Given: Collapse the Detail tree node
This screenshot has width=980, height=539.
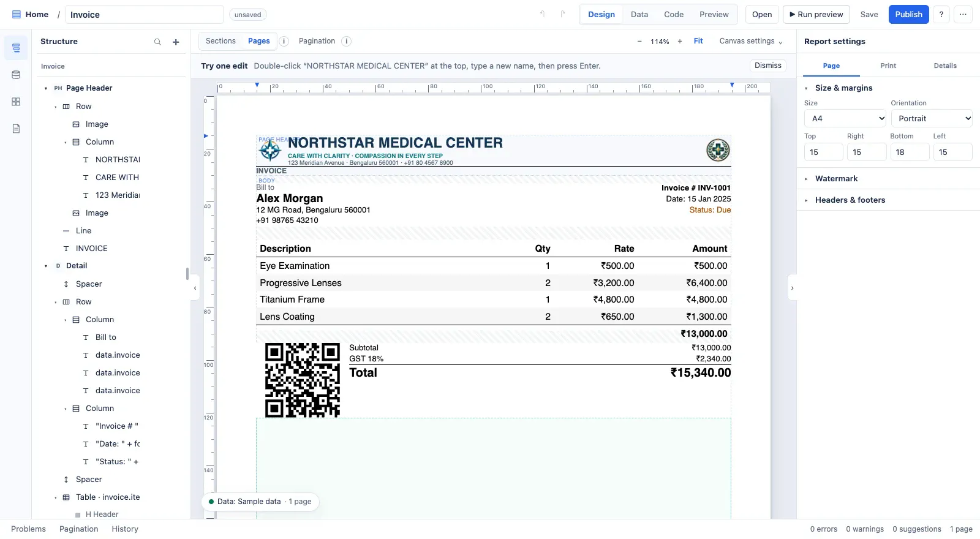Looking at the screenshot, I should click(x=46, y=266).
